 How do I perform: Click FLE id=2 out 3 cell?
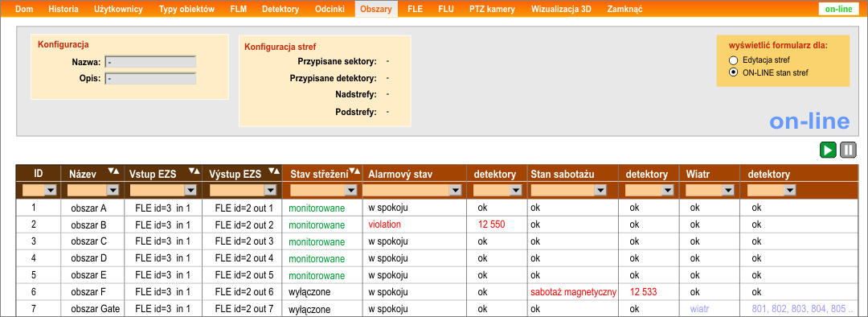244,241
